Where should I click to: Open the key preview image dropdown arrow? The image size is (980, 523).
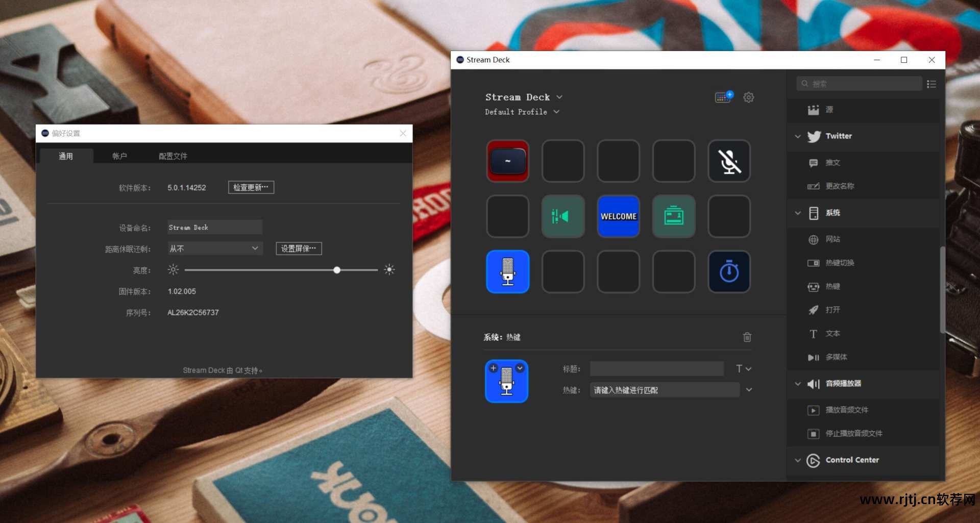coord(520,368)
